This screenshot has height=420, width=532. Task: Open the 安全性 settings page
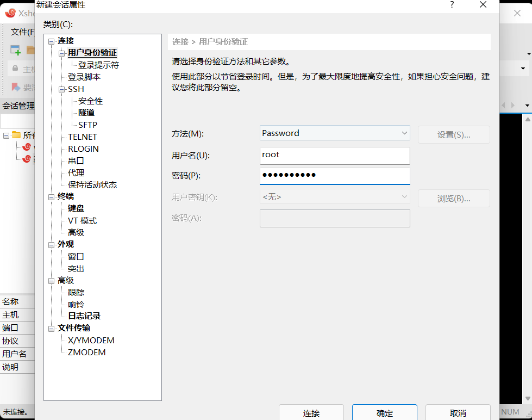pyautogui.click(x=90, y=101)
